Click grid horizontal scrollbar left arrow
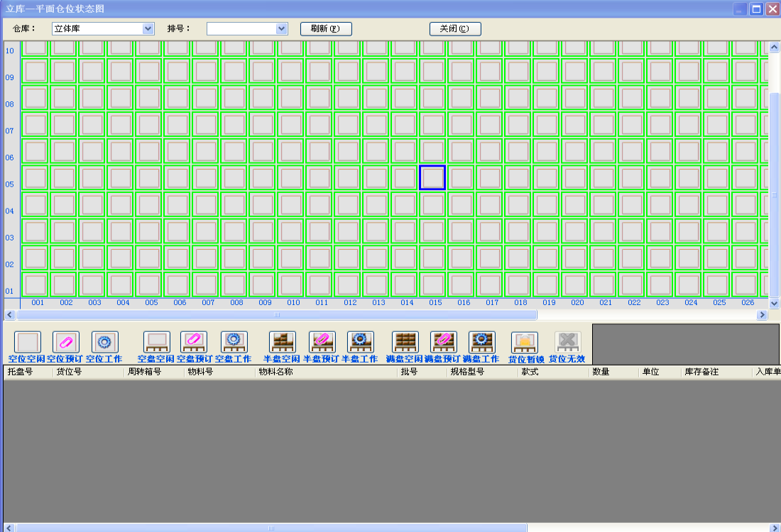Image resolution: width=781 pixels, height=532 pixels. click(x=9, y=314)
